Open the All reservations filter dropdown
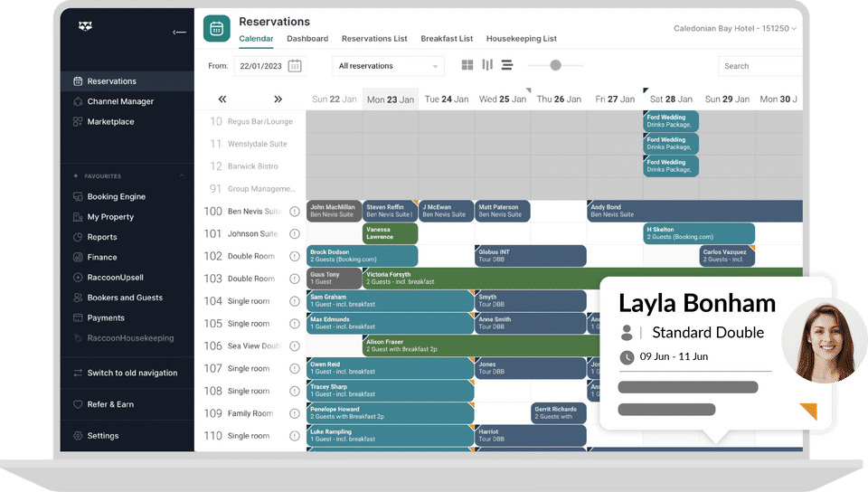 389,66
